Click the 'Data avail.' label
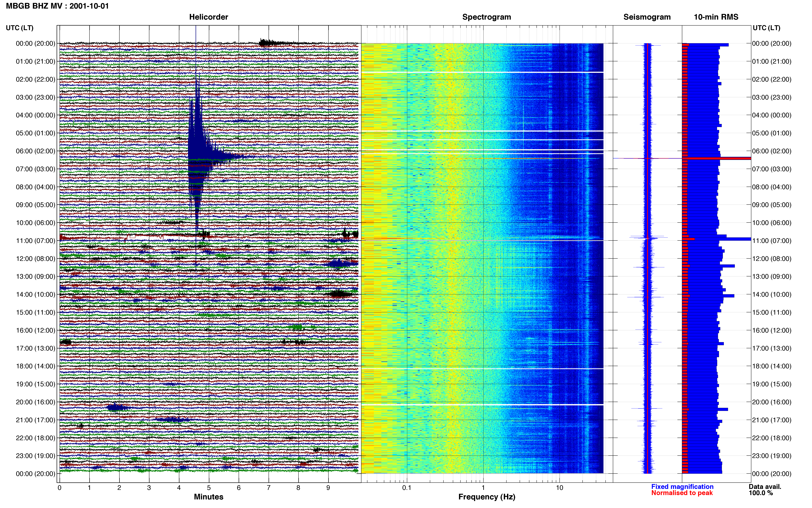This screenshot has height=508, width=812. (x=765, y=486)
